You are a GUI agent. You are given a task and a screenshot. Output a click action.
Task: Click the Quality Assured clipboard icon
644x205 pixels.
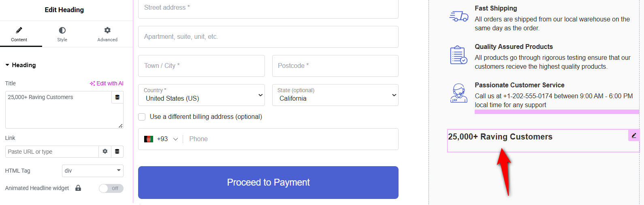pyautogui.click(x=459, y=55)
